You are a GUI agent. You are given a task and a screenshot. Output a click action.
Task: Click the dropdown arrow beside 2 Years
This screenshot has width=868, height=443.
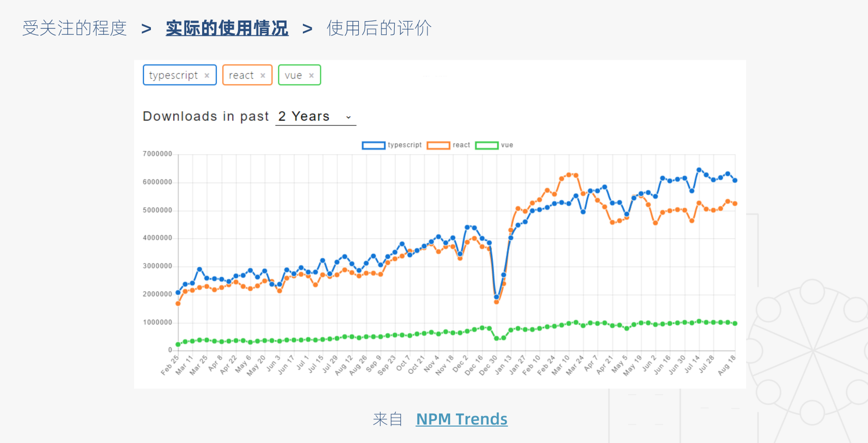point(348,117)
